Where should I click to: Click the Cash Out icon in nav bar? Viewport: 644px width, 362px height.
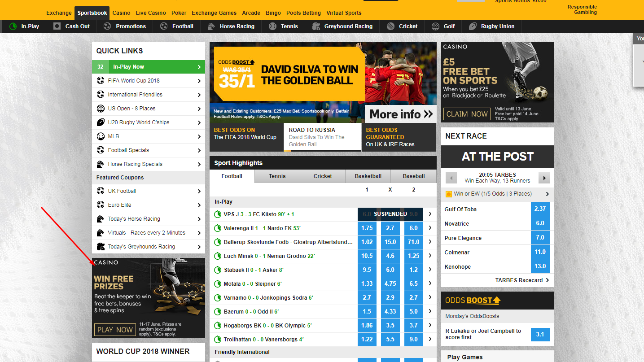(57, 26)
